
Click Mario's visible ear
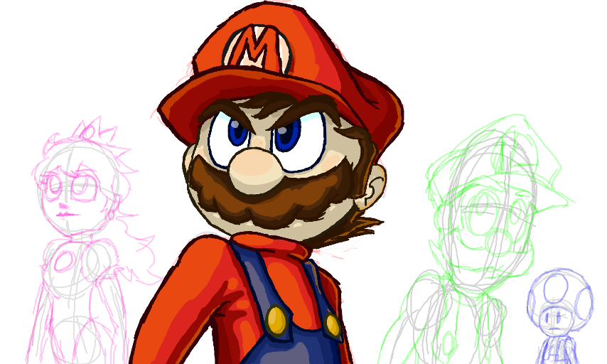372,187
